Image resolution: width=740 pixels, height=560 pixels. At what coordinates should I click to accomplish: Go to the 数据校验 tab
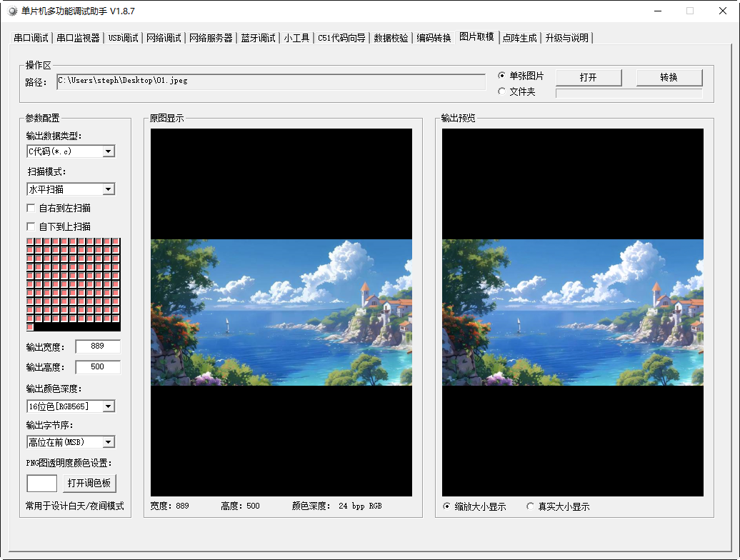click(391, 38)
